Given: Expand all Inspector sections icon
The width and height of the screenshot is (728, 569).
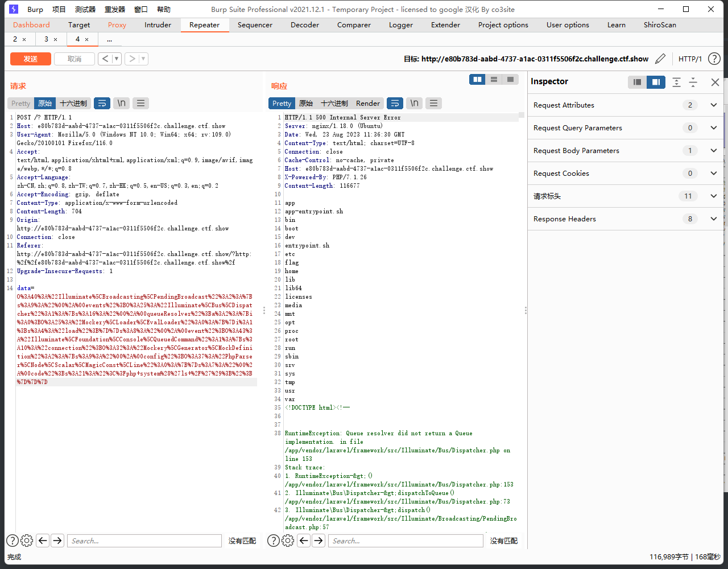Looking at the screenshot, I should 676,82.
